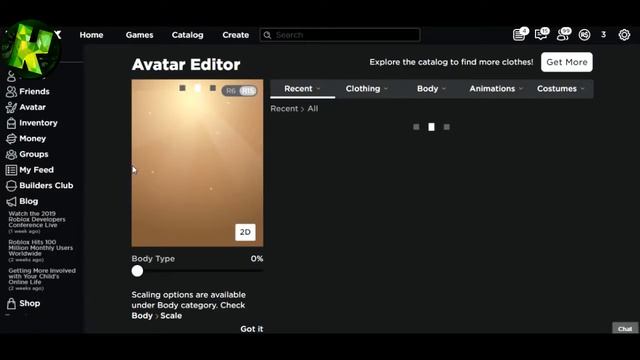The height and width of the screenshot is (360, 640).
Task: Click the Robux balance showing 3
Action: tap(603, 35)
